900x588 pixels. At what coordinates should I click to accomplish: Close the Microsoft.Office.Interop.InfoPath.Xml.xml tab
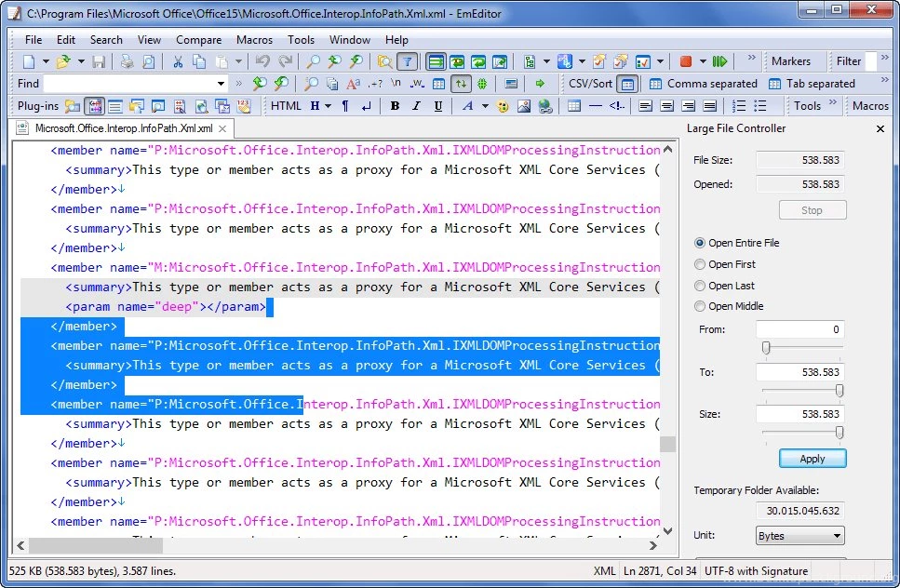click(x=222, y=128)
